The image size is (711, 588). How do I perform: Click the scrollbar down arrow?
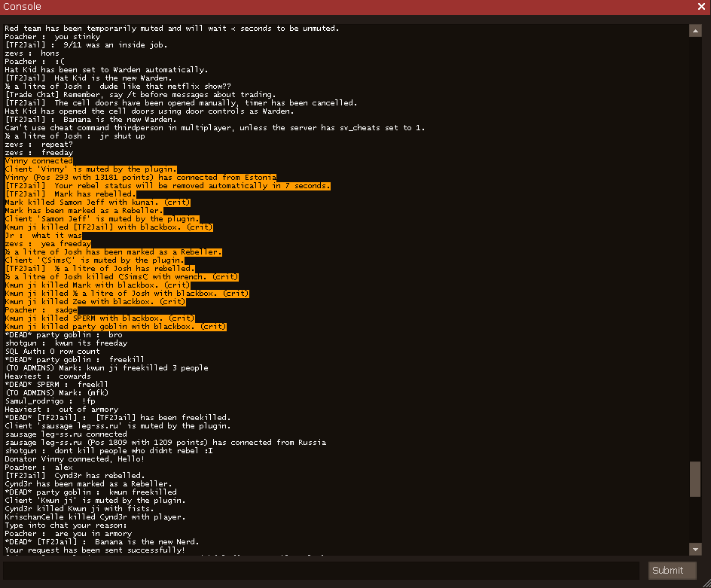695,549
